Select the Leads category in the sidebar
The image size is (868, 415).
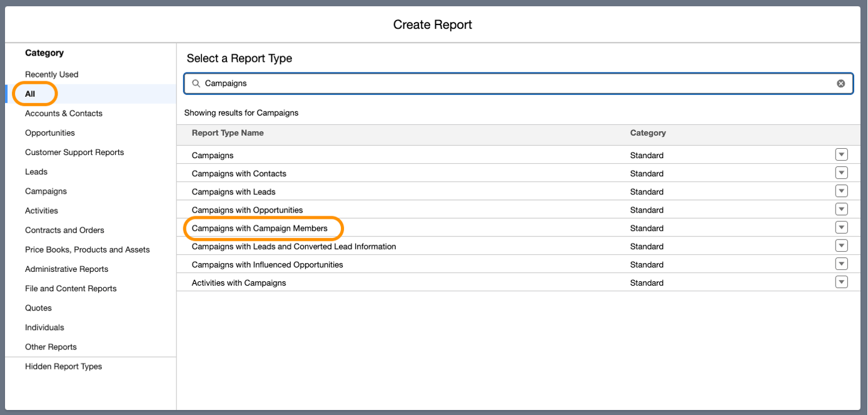(36, 171)
